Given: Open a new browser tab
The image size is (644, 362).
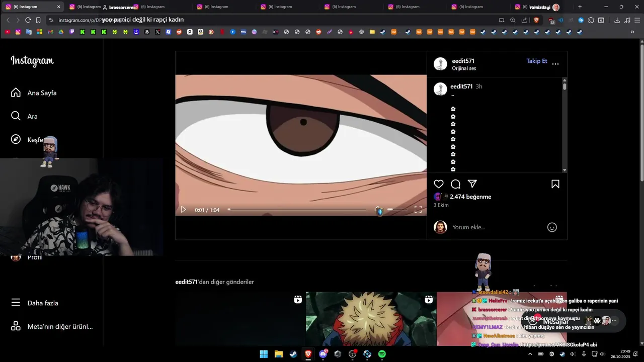Looking at the screenshot, I should pos(580,7).
